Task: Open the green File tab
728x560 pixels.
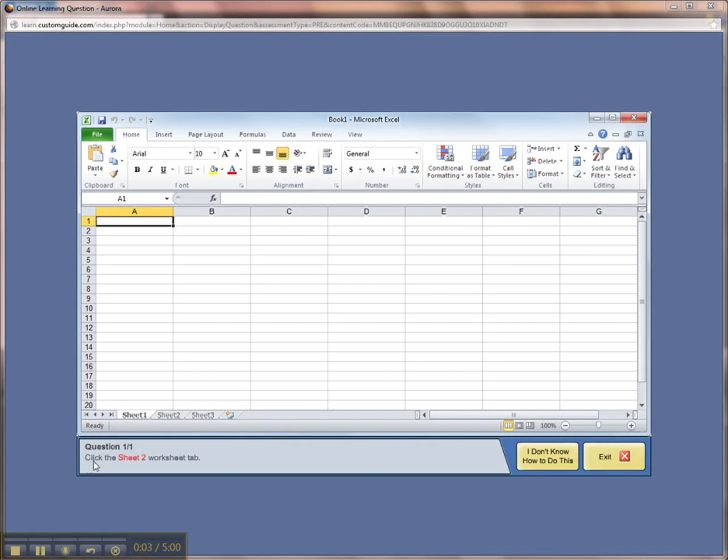Action: (x=97, y=135)
